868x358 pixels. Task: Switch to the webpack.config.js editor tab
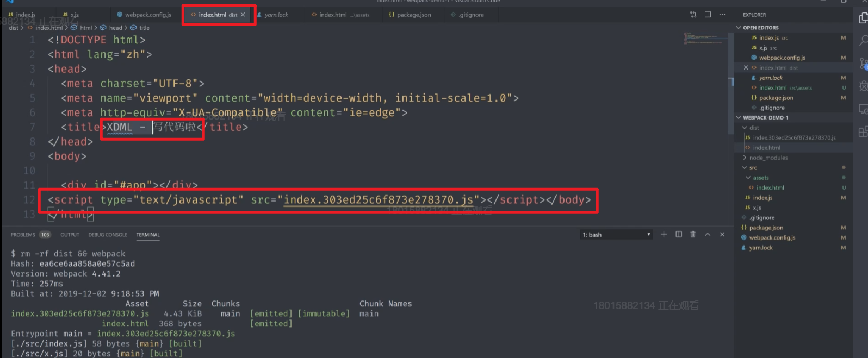pyautogui.click(x=144, y=15)
